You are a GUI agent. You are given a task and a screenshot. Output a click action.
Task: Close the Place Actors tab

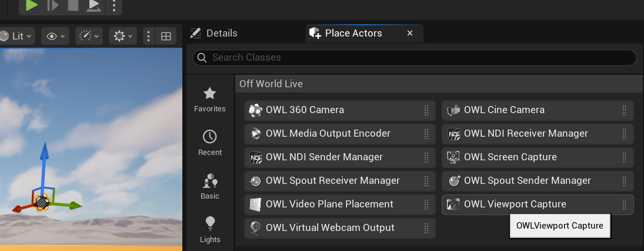pyautogui.click(x=409, y=34)
